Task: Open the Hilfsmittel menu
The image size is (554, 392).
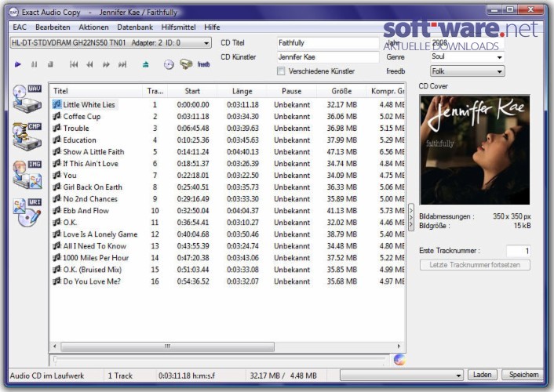Action: 178,27
